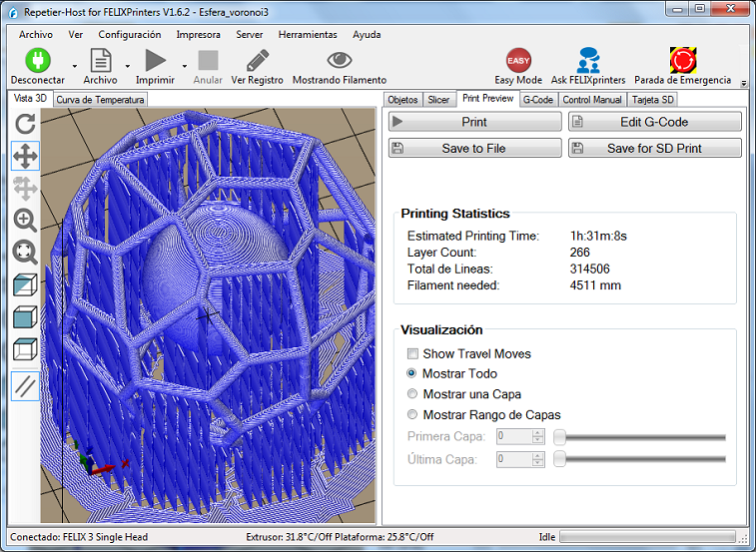Choose the wireframe cube top view icon
This screenshot has width=756, height=552.
(x=25, y=349)
